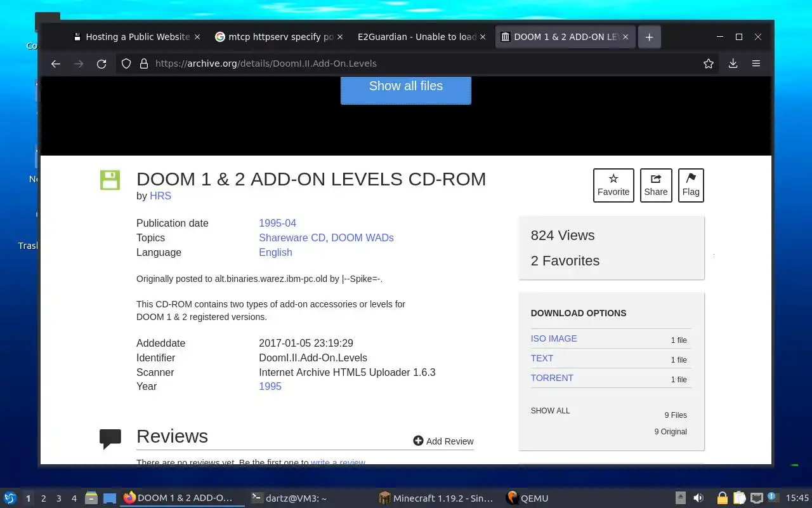
Task: Click the yellow lock tray icon
Action: 722,498
